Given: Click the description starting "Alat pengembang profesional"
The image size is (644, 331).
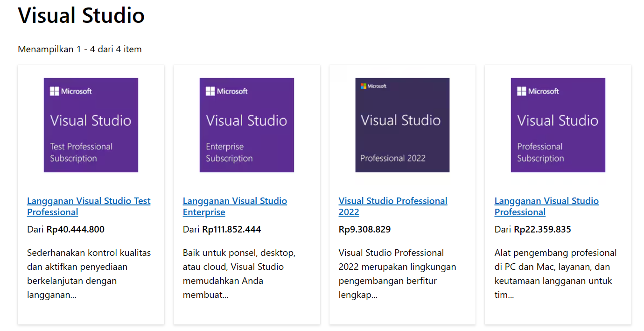Looking at the screenshot, I should tap(556, 274).
